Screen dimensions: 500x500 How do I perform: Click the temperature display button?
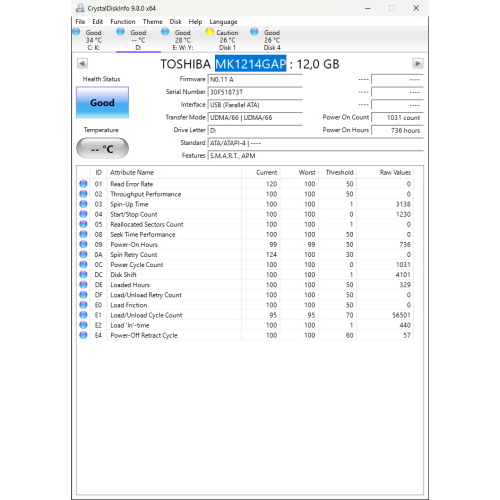point(102,148)
